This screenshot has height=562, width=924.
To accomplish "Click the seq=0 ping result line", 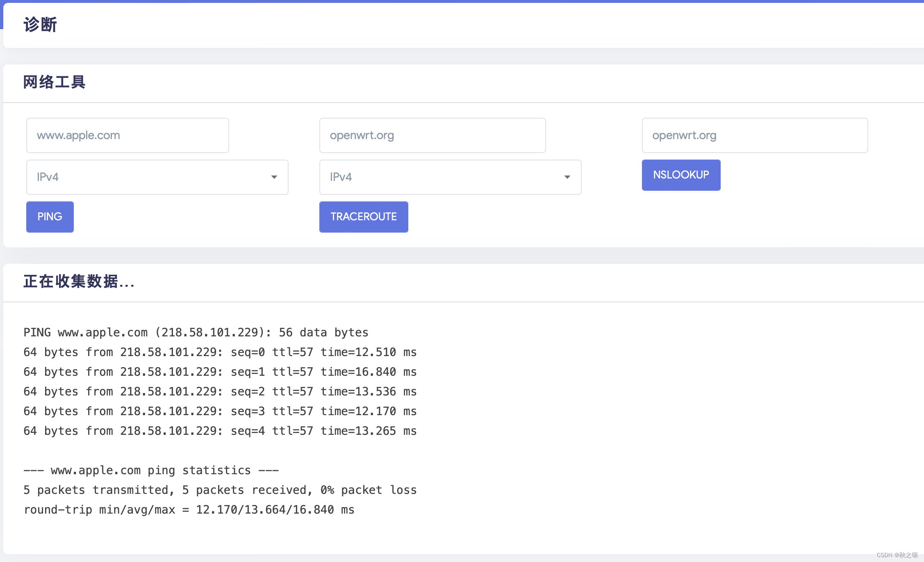I will click(220, 352).
